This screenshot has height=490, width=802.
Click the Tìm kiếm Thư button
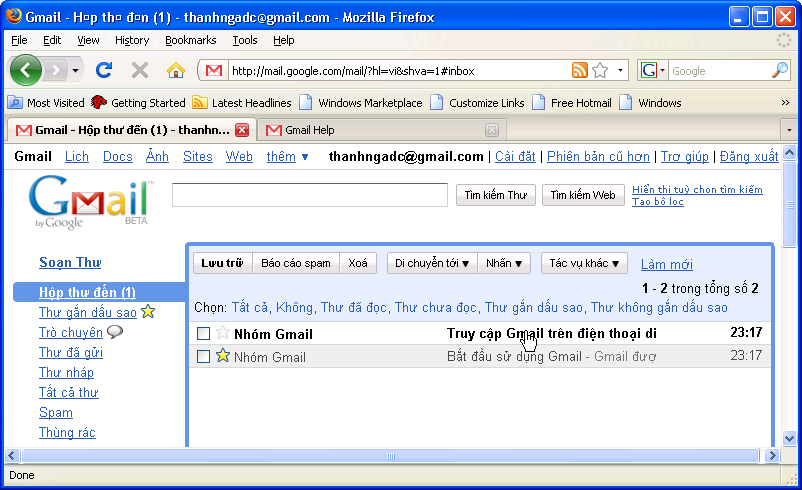coord(496,195)
